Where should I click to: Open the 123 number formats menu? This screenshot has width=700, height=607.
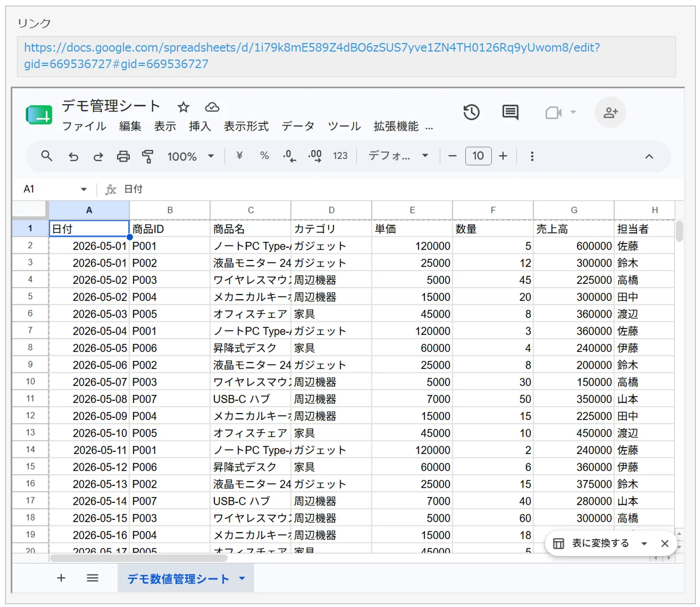[x=340, y=156]
